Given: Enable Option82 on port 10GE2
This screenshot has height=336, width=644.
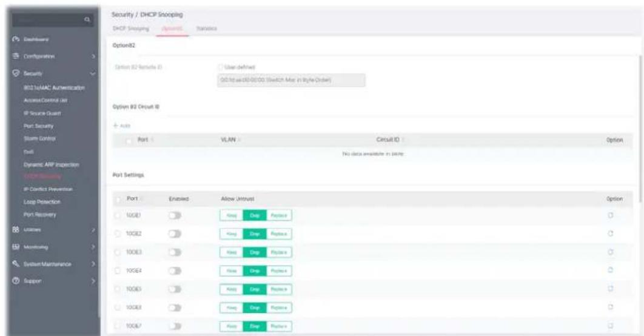Looking at the screenshot, I should (x=175, y=234).
